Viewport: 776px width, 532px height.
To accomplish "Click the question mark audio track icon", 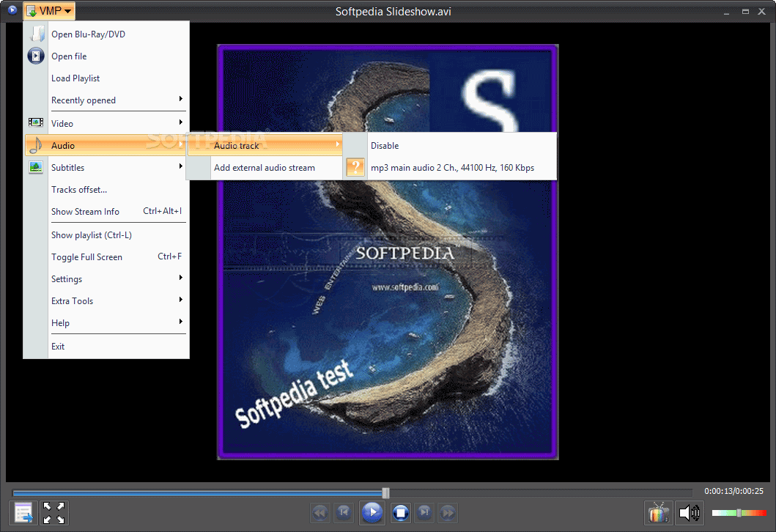I will pyautogui.click(x=355, y=167).
